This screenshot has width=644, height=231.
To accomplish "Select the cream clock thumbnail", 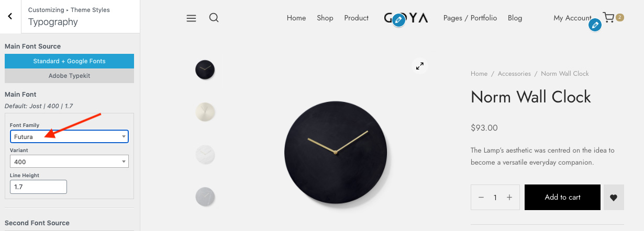I will tap(205, 112).
